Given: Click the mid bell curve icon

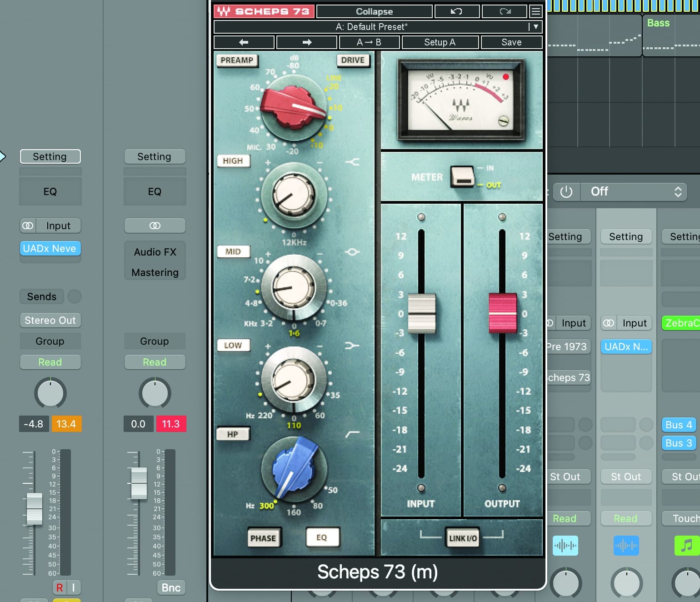Looking at the screenshot, I should (x=352, y=252).
